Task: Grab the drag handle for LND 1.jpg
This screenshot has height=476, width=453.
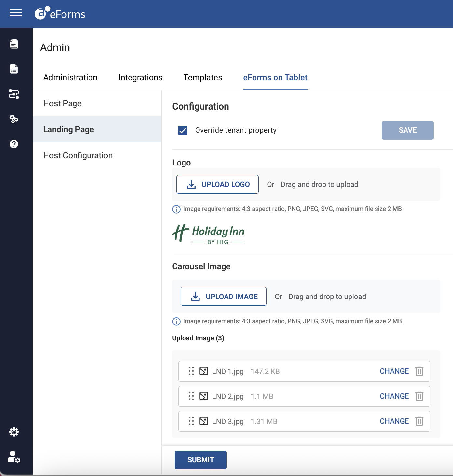Action: [191, 371]
